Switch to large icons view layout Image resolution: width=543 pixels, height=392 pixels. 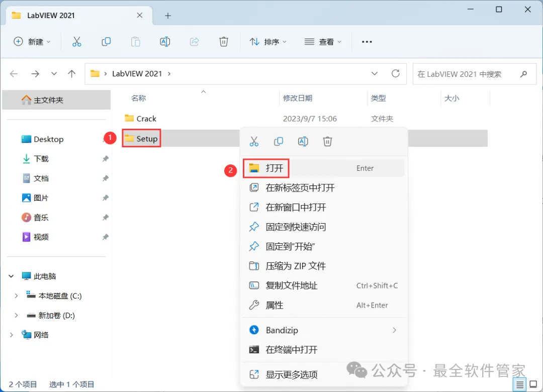tap(533, 384)
